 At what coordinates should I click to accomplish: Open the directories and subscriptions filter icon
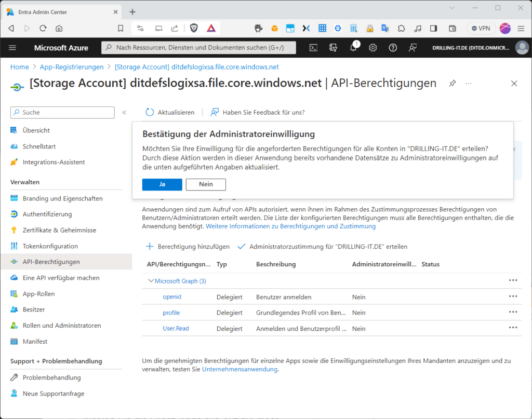pyautogui.click(x=333, y=48)
